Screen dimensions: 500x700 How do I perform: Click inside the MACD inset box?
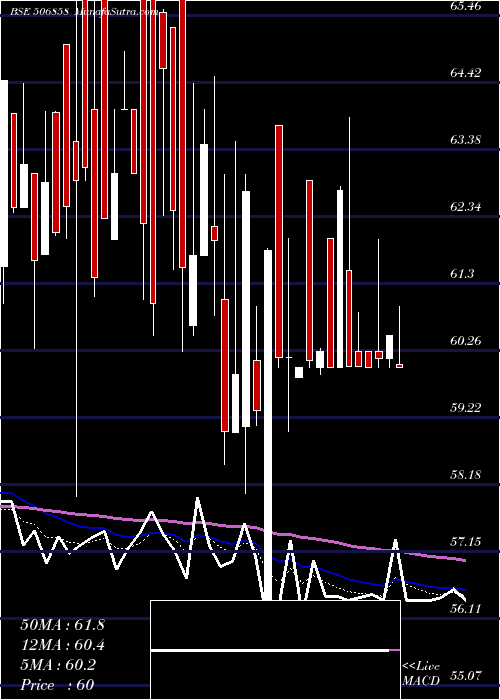(275, 650)
